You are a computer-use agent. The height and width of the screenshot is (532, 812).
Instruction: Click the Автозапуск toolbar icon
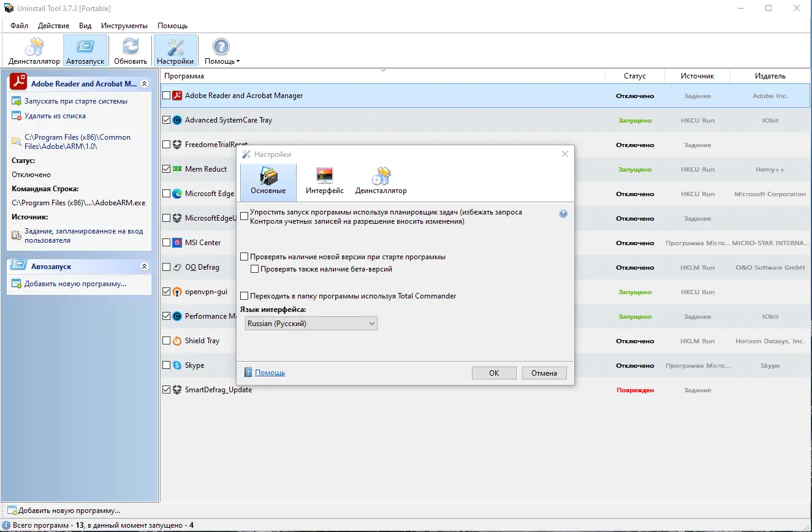85,49
